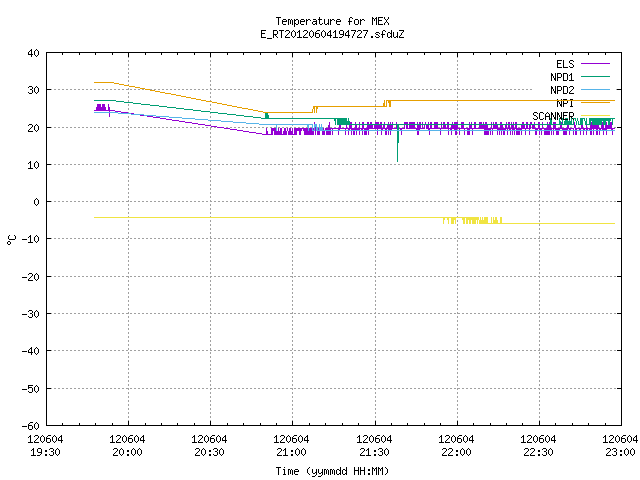Screen dimensions: 640x480
Task: Click the x-axis tick label 21:00
Action: click(291, 452)
